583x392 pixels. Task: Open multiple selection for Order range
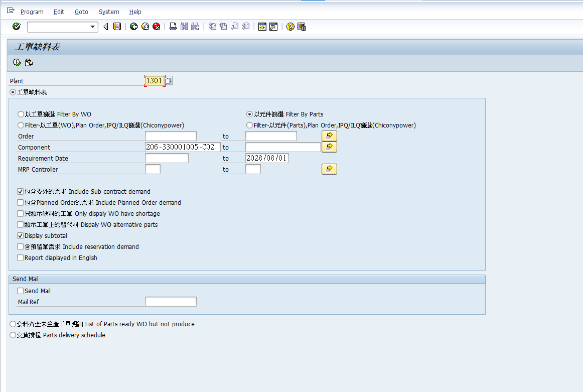329,136
